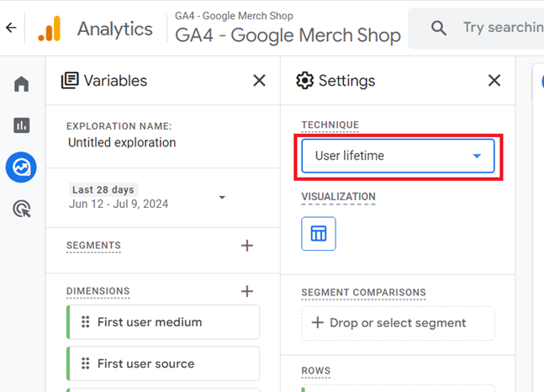544x392 pixels.
Task: Open Advertising from the cursor target icon
Action: (x=22, y=209)
